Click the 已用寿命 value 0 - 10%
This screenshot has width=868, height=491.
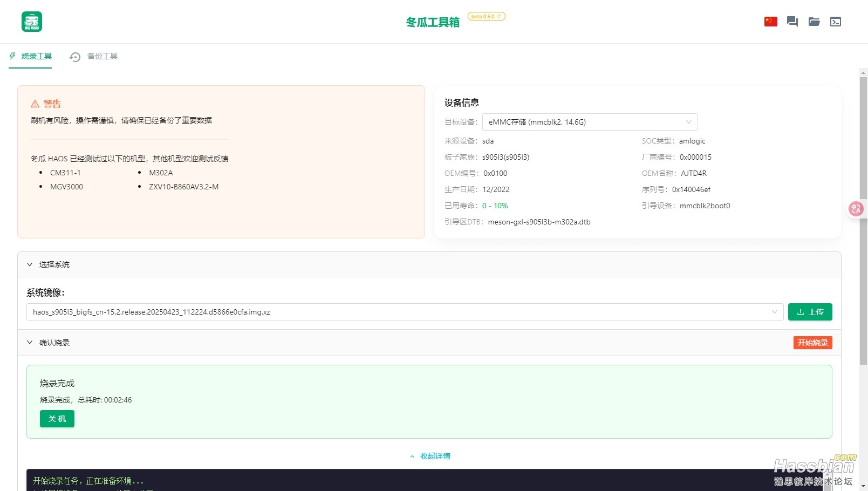(495, 206)
